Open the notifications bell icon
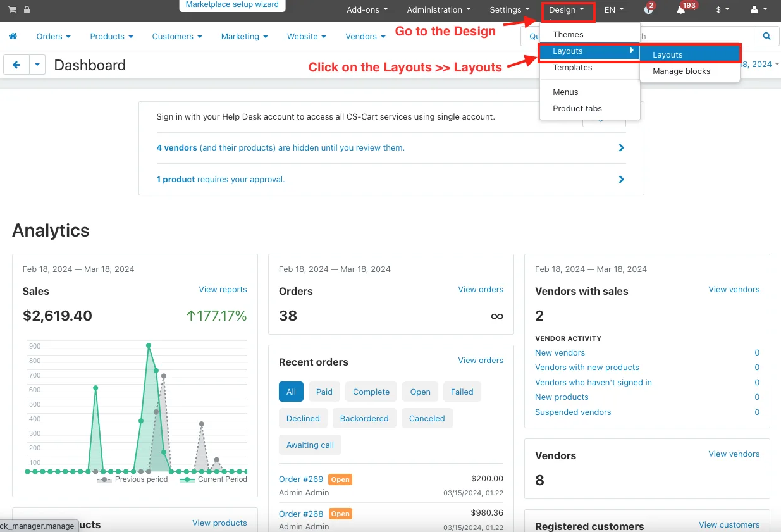The height and width of the screenshot is (532, 781). click(681, 10)
